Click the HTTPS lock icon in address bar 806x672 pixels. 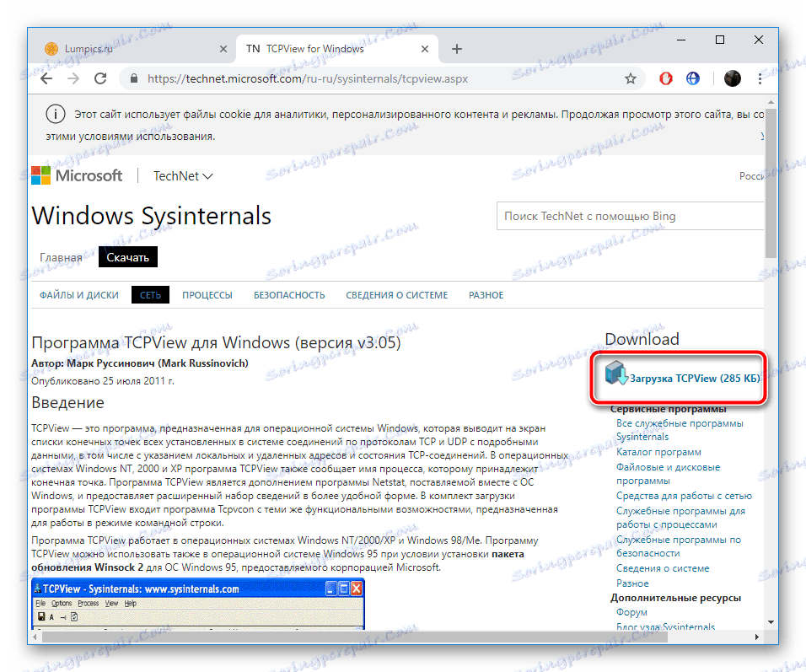point(133,78)
